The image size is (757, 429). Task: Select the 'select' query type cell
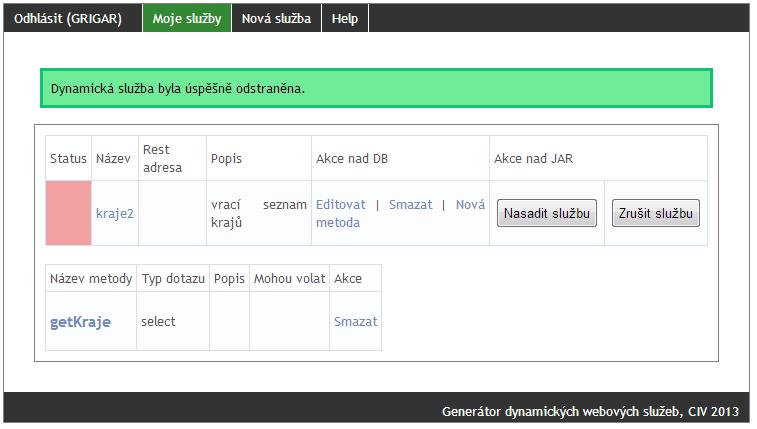point(173,321)
